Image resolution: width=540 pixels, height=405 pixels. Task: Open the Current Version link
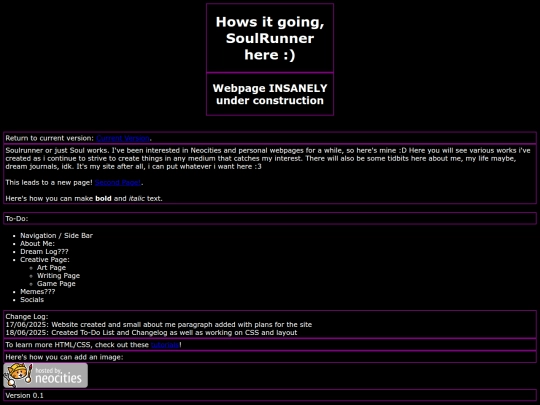click(x=123, y=138)
